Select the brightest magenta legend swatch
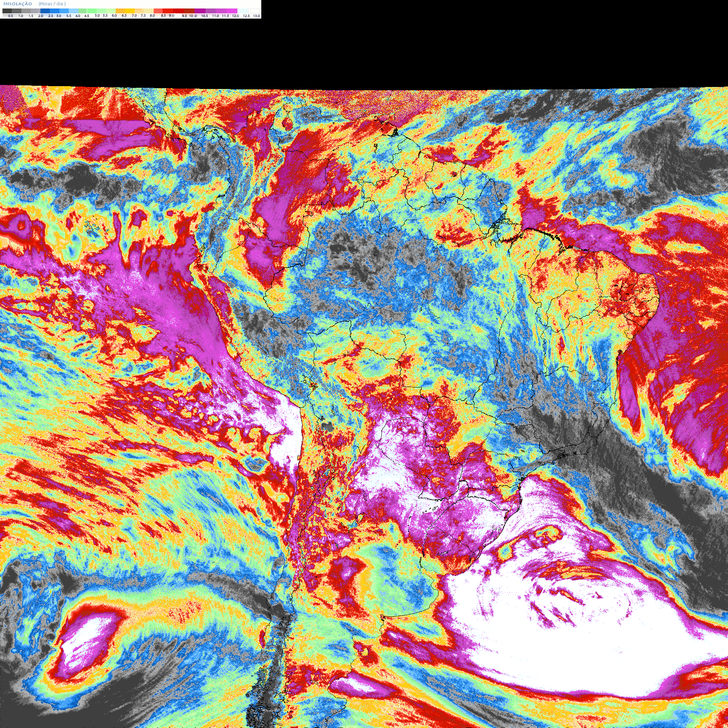 click(232, 11)
